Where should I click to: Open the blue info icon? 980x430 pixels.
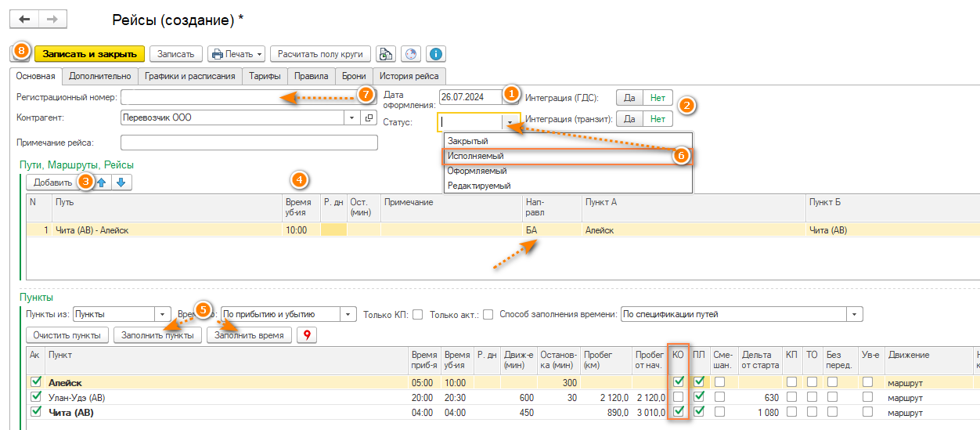coord(436,54)
